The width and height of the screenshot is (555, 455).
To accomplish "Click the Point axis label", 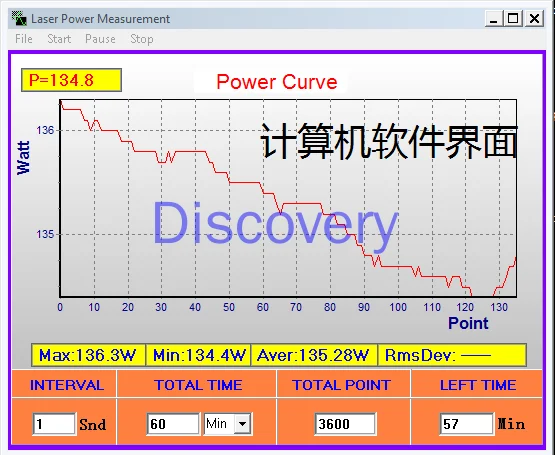I will coord(468,323).
